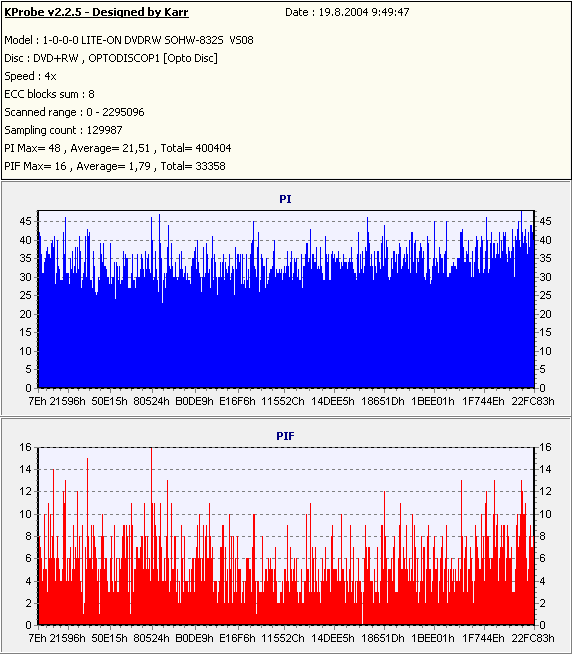Click the 45 label on PI left axis
Viewport: 572px width, 654px height.
click(25, 221)
